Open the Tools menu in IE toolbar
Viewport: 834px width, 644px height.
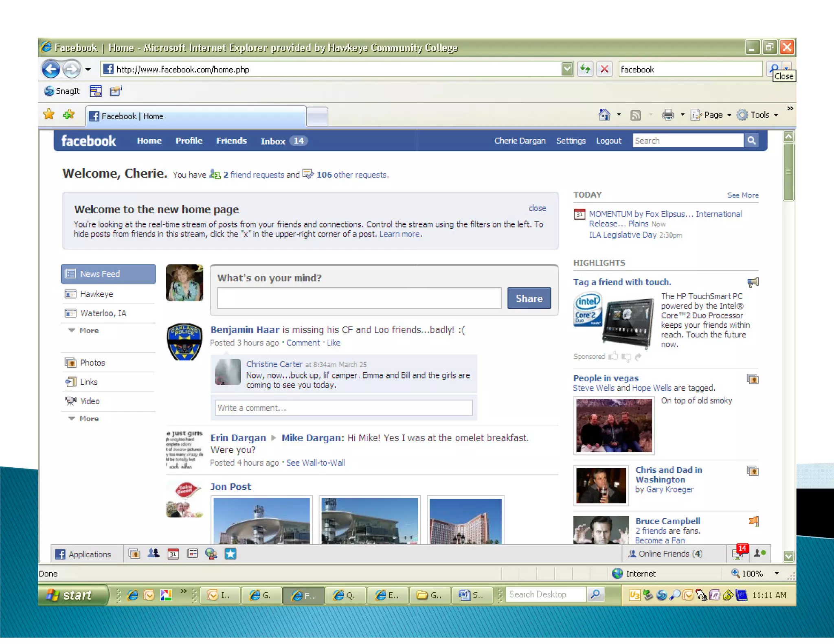pos(757,115)
